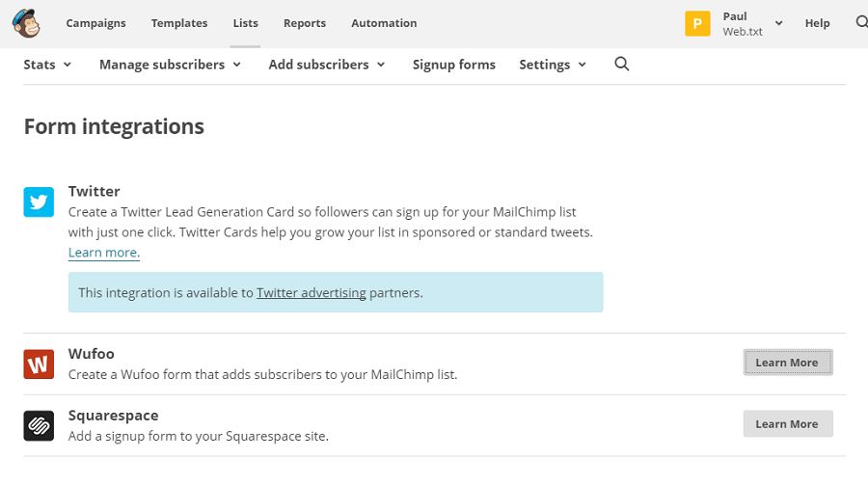Click the MailChimp monkey logo
The height and width of the screenshot is (486, 868).
pos(25,23)
